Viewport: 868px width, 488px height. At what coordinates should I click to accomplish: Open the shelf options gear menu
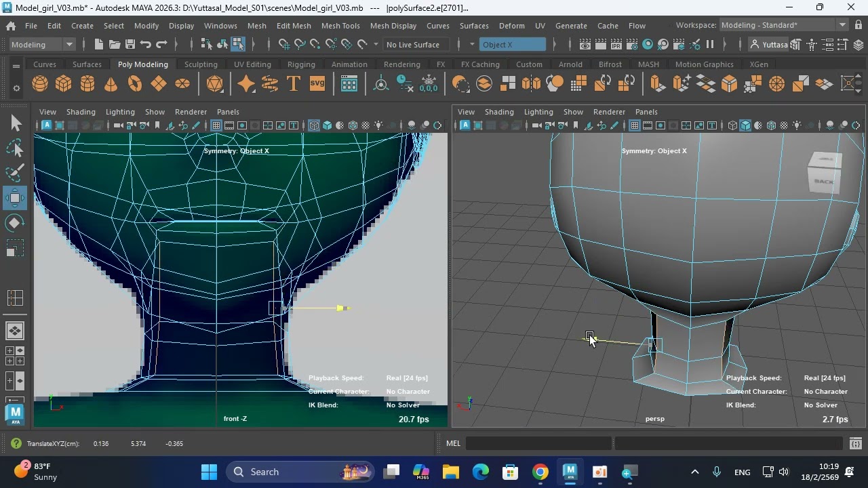click(16, 89)
